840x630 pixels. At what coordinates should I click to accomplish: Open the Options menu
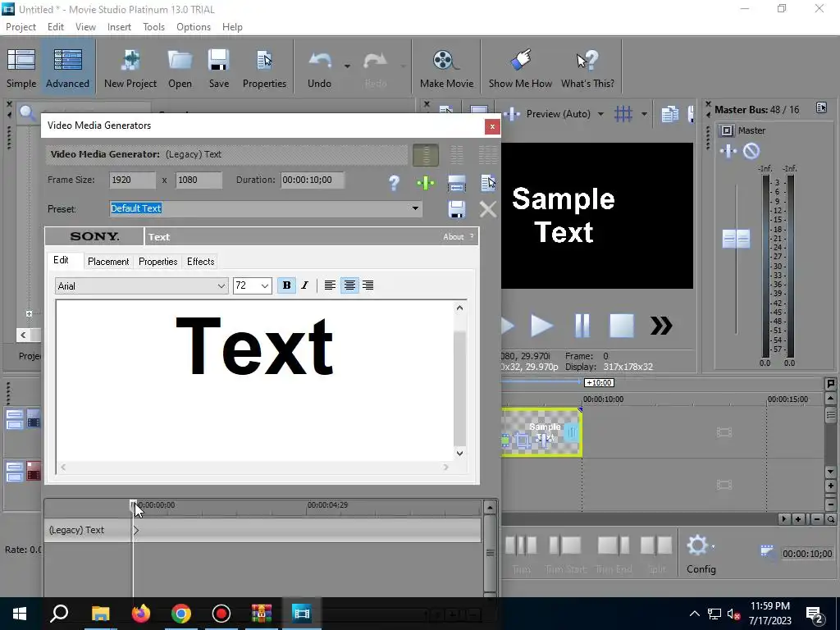(x=194, y=27)
